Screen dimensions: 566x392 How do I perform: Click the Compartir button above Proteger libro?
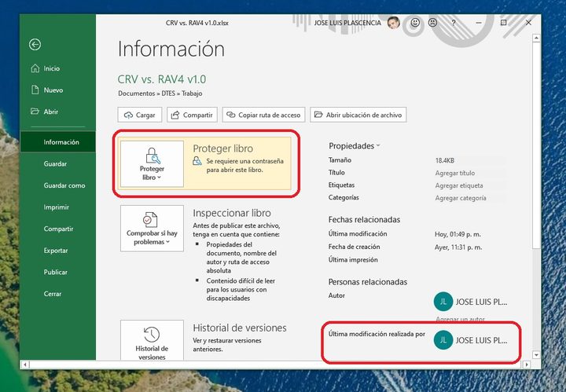[x=192, y=115]
